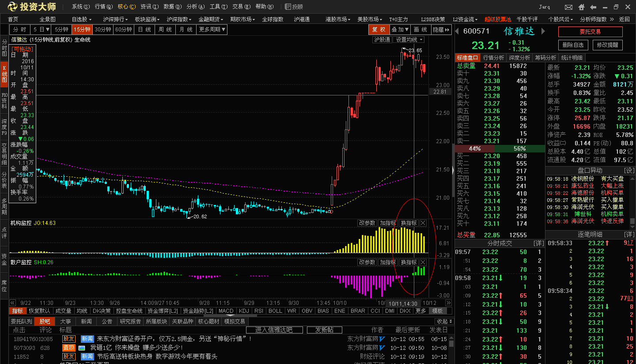
Task: Click 置顶 tag on second forum post
Action: click(69, 348)
